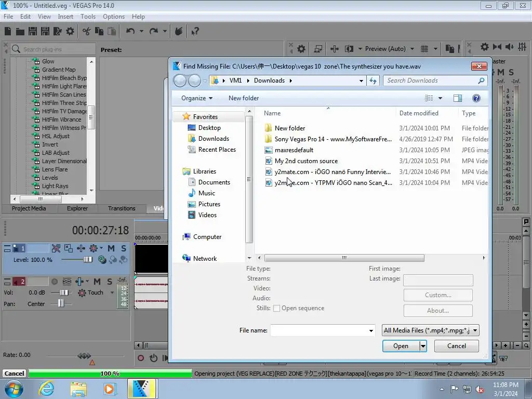Viewport: 532px width, 399px height.
Task: Open the Tools menu
Action: tap(87, 17)
